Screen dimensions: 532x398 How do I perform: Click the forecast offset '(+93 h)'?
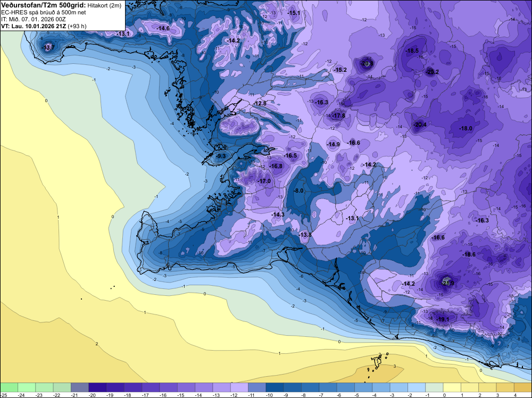pos(77,26)
